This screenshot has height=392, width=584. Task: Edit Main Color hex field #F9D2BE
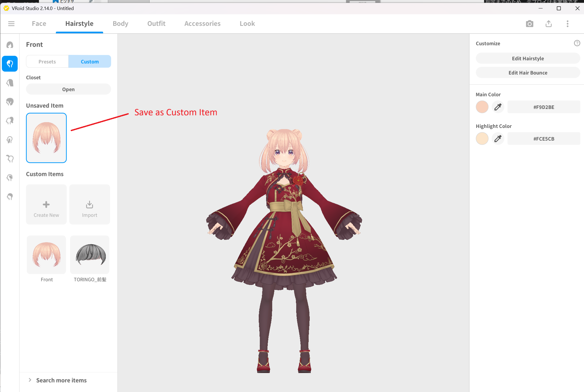[x=544, y=107]
